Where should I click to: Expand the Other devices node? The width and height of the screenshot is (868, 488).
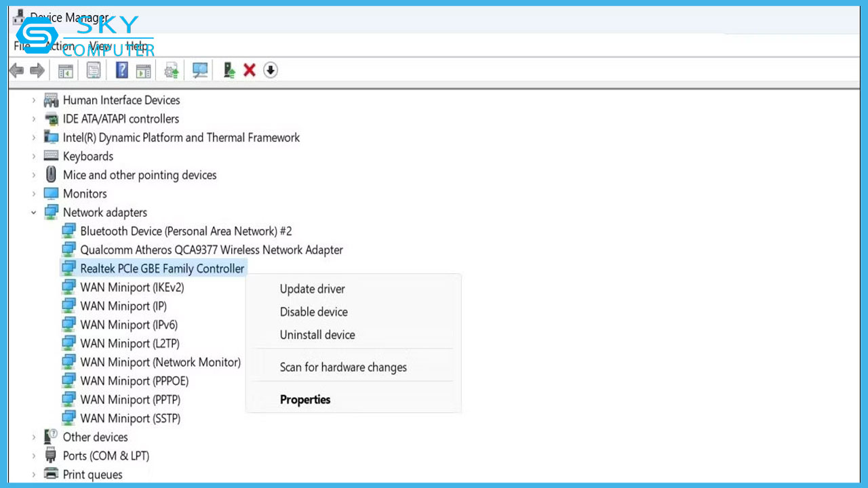pyautogui.click(x=34, y=437)
